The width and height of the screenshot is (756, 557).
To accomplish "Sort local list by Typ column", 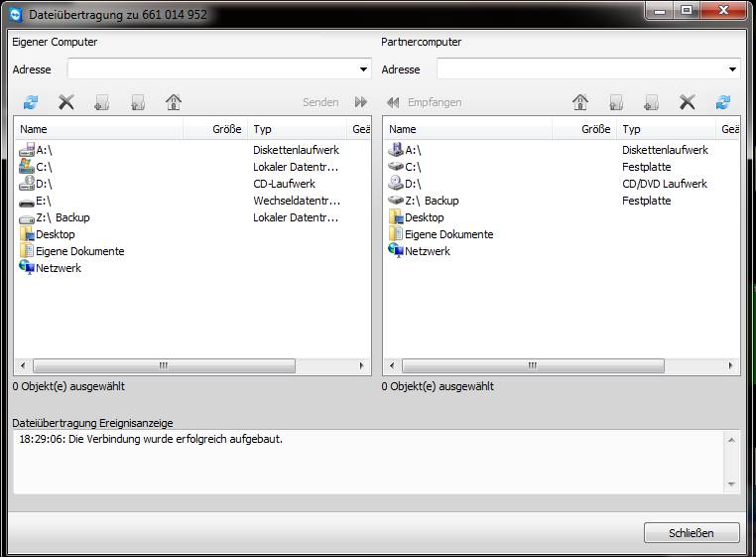I will pos(297,129).
